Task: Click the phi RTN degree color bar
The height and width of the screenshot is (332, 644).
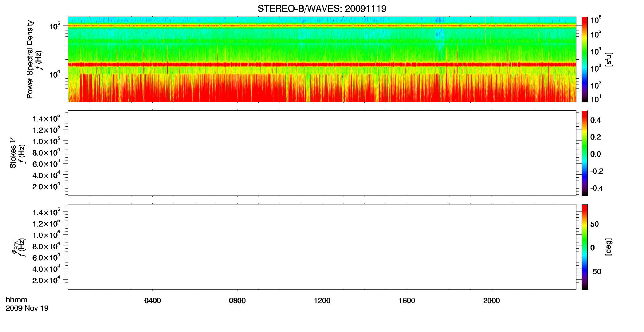Action: coord(585,247)
